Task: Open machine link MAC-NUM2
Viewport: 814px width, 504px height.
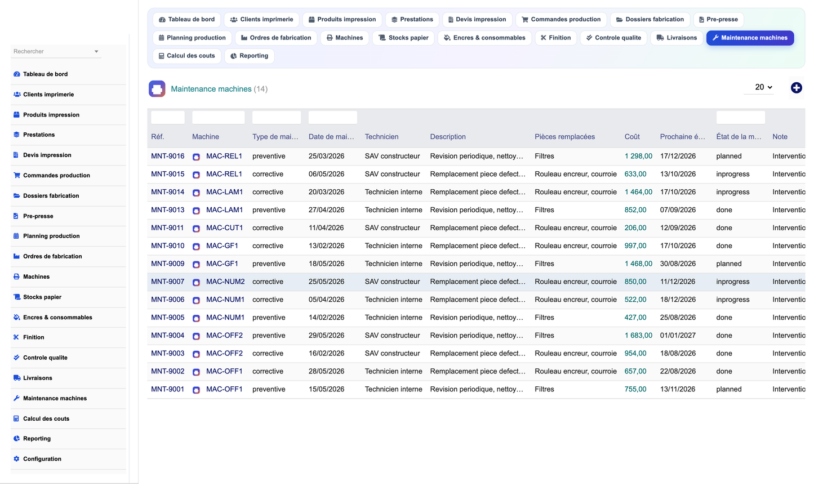Action: (225, 282)
